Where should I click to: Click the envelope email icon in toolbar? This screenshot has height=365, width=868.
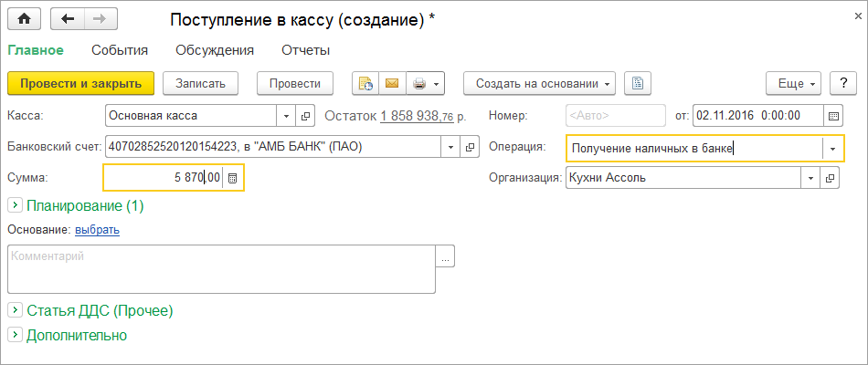pyautogui.click(x=392, y=83)
